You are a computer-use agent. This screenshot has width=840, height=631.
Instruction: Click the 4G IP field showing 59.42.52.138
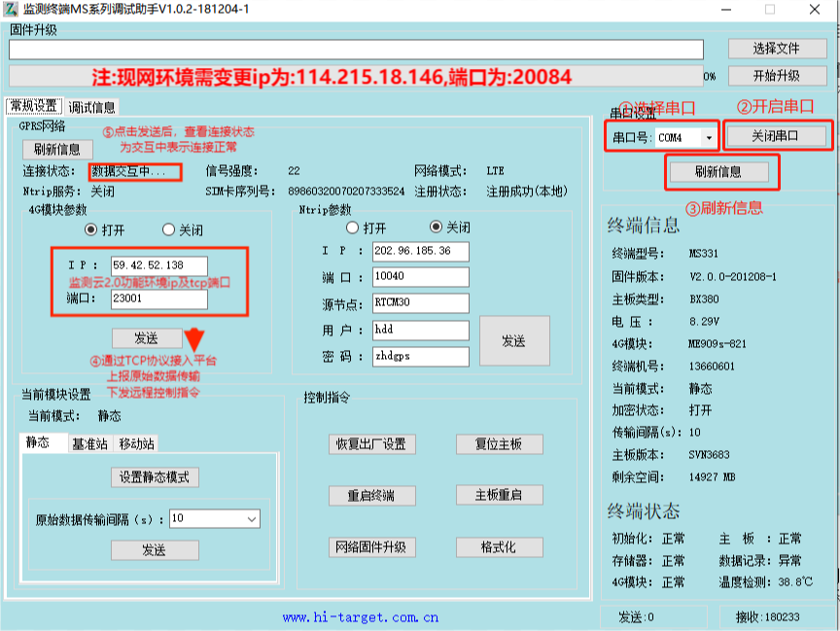159,265
